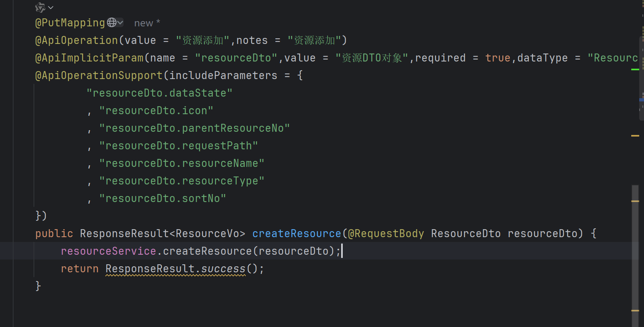Click the "new *" author inlay hint
This screenshot has height=327, width=644.
point(147,23)
